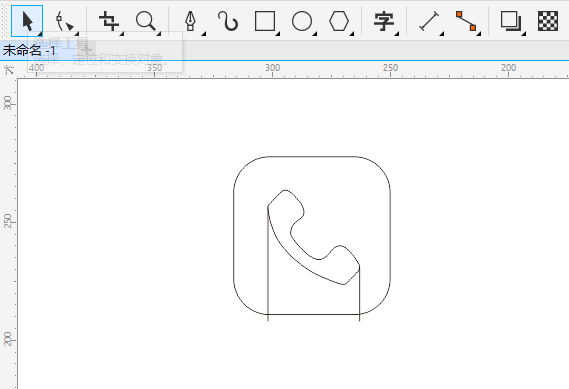Select the Pick arrow tool
Viewport: 569px width, 389px height.
point(27,21)
